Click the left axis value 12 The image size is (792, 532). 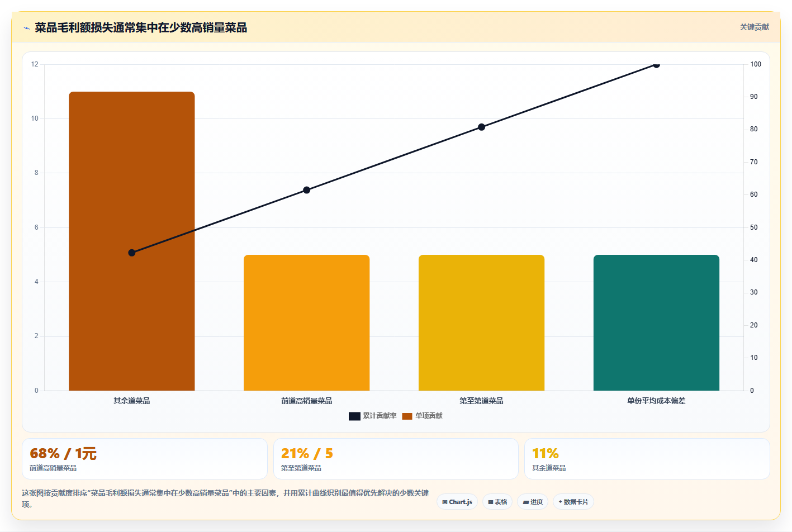tap(35, 64)
